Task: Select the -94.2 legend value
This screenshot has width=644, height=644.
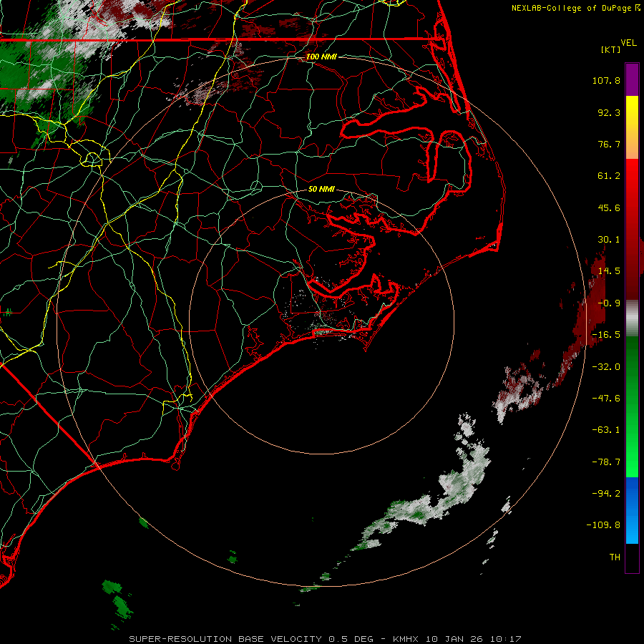Action: tap(606, 494)
